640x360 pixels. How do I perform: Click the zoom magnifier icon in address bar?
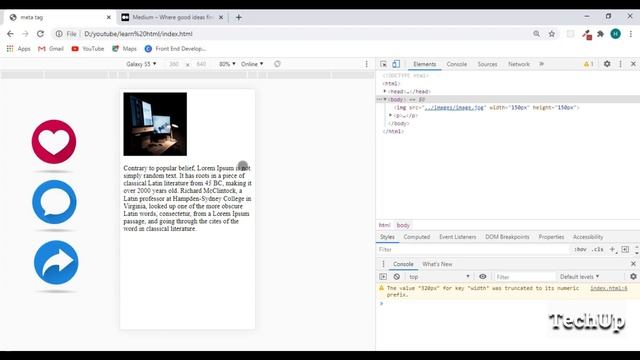[536, 34]
